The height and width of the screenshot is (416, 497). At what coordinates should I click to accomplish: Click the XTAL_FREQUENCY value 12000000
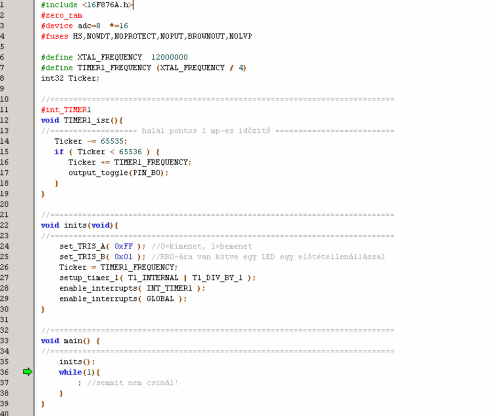coord(169,57)
